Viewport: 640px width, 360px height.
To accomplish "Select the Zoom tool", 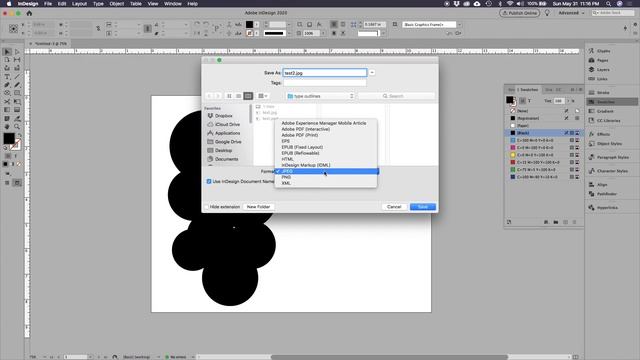I will (x=17, y=127).
